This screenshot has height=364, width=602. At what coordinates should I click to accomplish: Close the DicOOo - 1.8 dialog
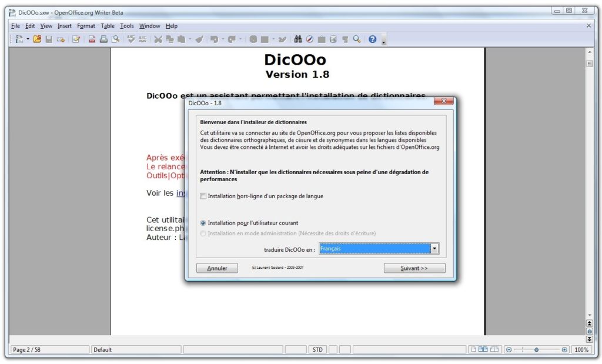coord(444,101)
